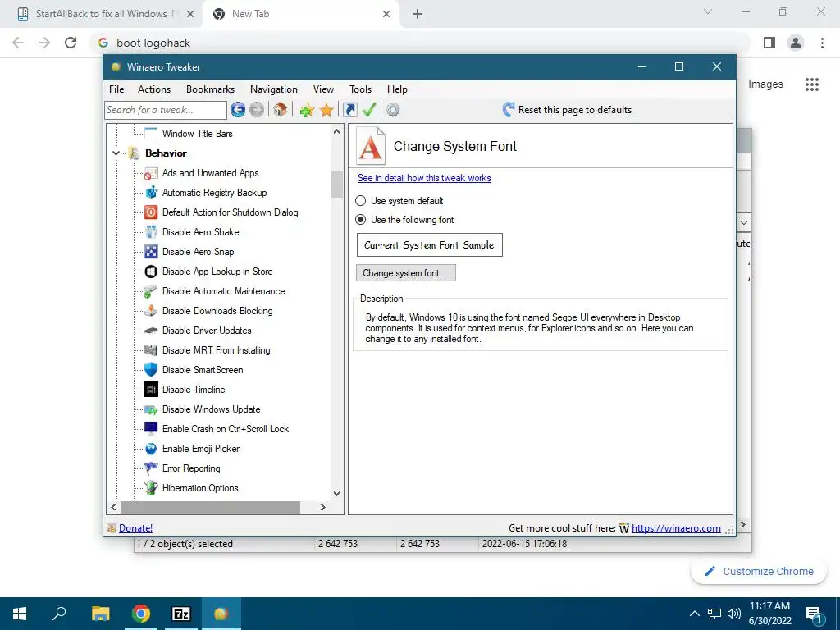Click the Disable Aero Shake icon
This screenshot has height=630, width=840.
click(x=151, y=232)
